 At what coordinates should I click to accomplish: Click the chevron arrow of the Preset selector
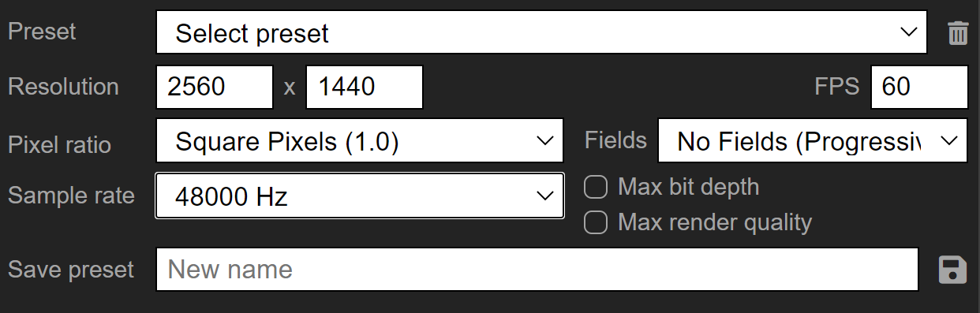[x=909, y=32]
